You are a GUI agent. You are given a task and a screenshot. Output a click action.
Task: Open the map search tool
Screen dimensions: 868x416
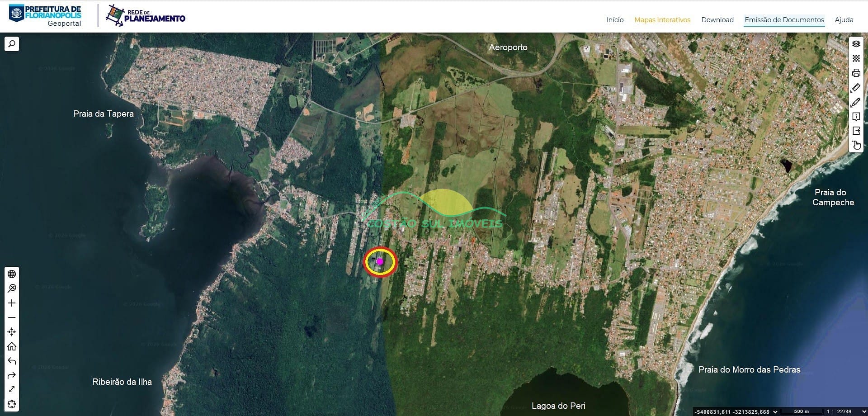coord(12,44)
